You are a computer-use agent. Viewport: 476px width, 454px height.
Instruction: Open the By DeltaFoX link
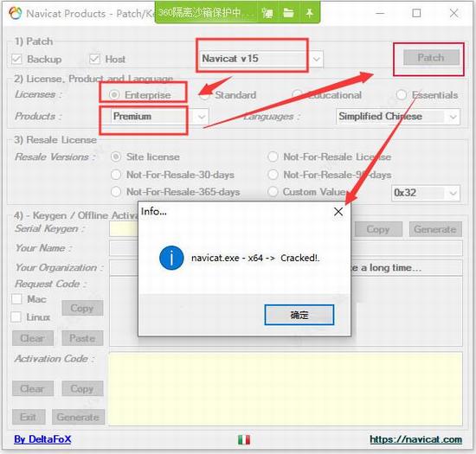[x=42, y=439]
